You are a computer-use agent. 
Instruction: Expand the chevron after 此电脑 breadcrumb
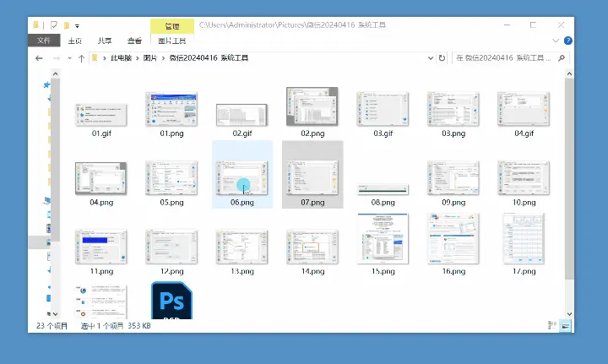(138, 58)
